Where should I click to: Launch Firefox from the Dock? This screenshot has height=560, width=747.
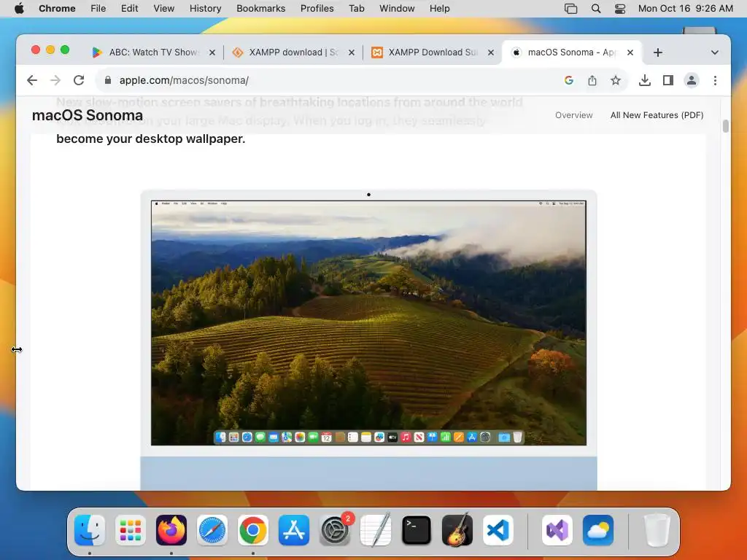(171, 530)
